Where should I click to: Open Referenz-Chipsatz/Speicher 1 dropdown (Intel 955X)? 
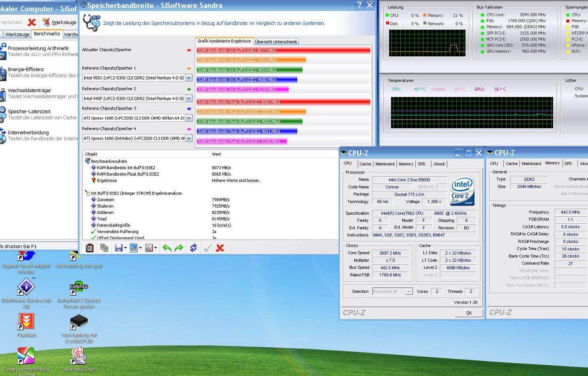[189, 78]
